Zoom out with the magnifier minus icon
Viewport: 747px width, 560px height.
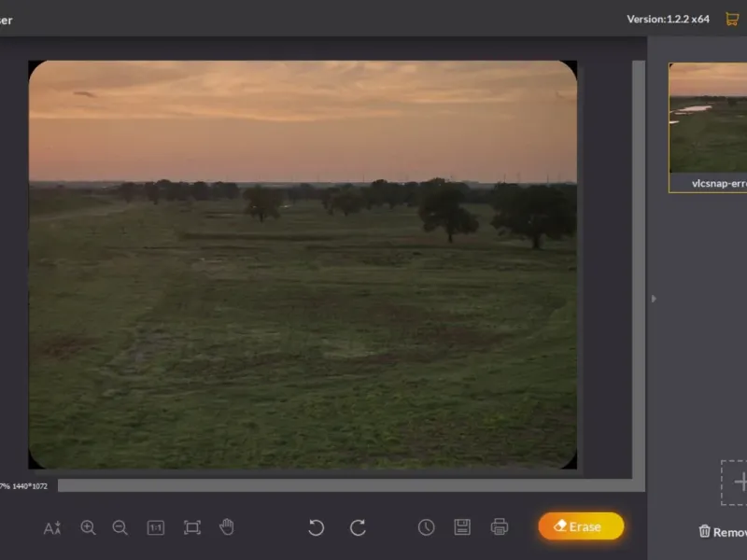[x=120, y=527]
